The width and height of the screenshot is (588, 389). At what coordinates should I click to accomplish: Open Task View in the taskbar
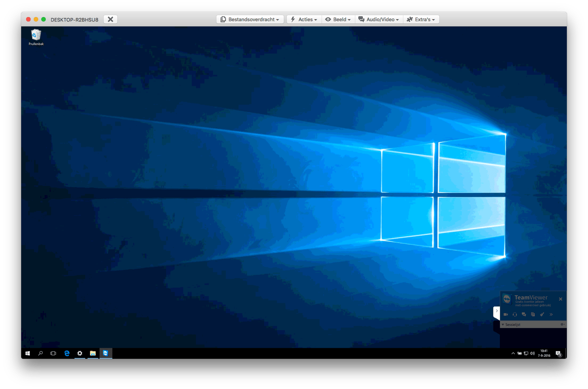coord(53,353)
